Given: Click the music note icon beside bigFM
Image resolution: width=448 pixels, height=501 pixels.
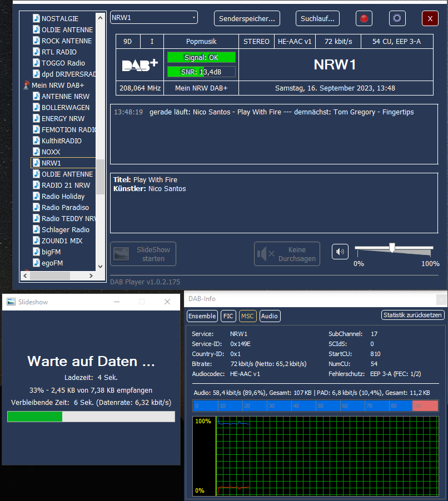Looking at the screenshot, I should tap(36, 252).
